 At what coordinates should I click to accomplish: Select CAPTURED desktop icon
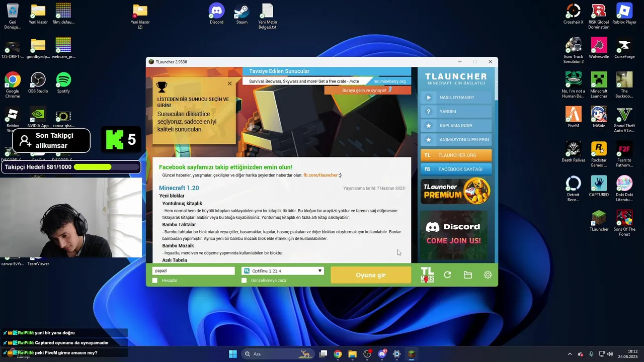click(x=599, y=187)
